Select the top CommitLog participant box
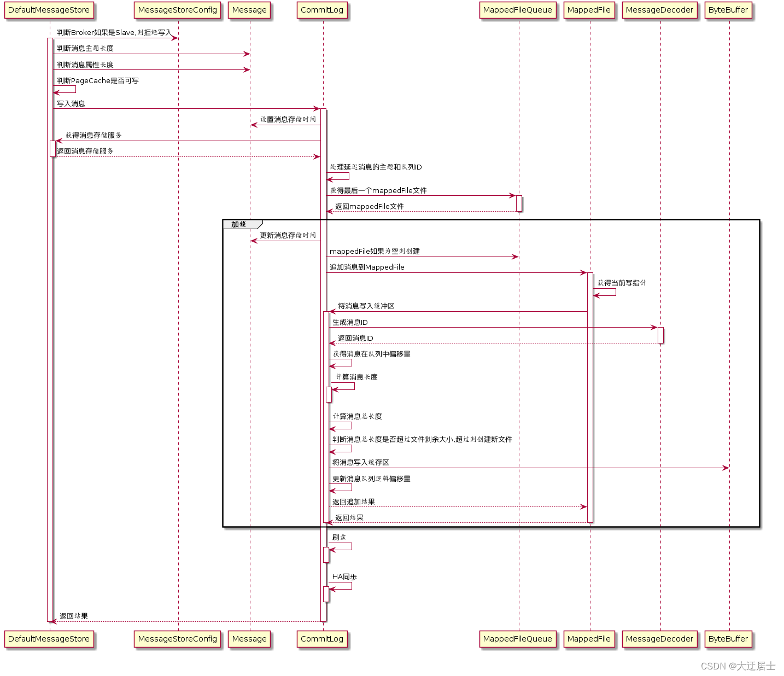Viewport: 784px width, 676px height. 322,10
